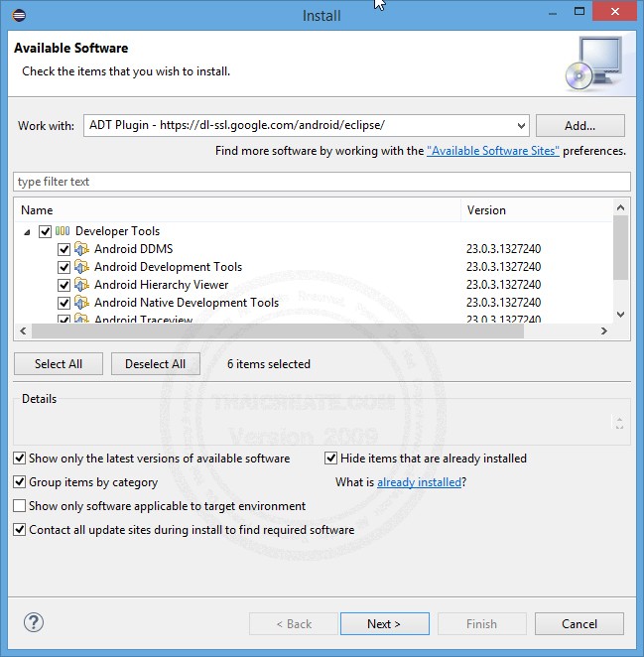The height and width of the screenshot is (657, 644).
Task: Click the vertical scrollbar thumb in list
Action: [620, 247]
